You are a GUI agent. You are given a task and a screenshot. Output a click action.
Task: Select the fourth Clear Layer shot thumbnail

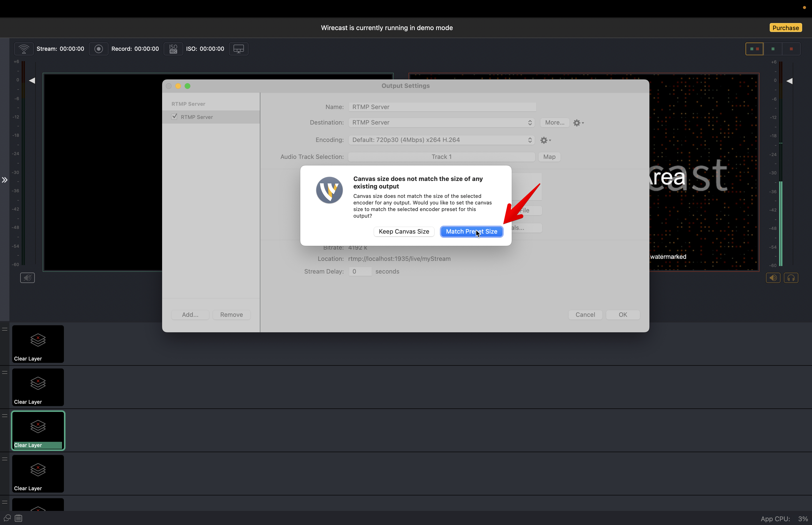point(38,474)
